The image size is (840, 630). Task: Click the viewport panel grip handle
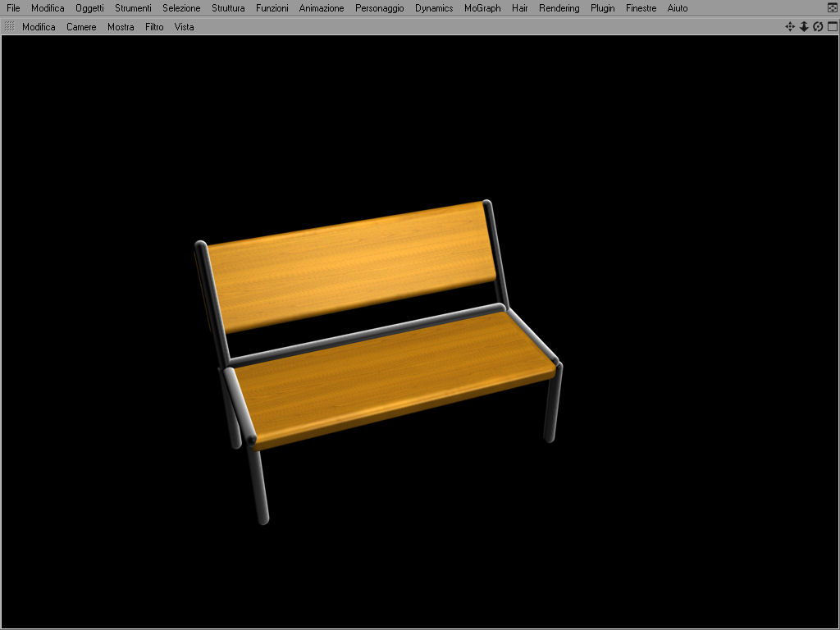pos(9,26)
